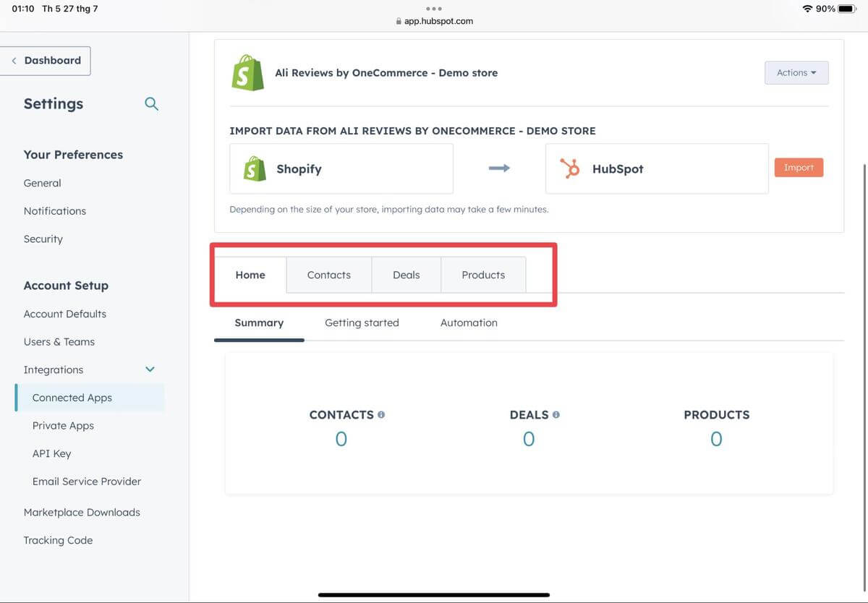Screen dimensions: 868x603
Task: Click the HubSpot destination box
Action: coord(657,168)
